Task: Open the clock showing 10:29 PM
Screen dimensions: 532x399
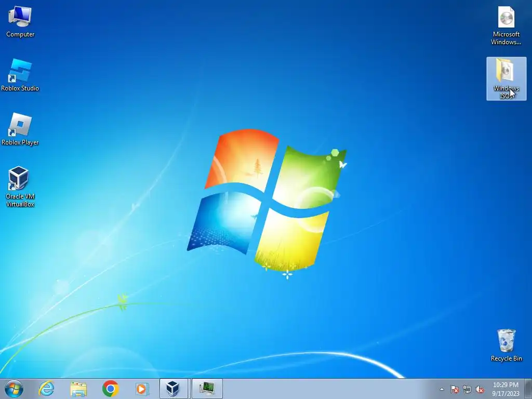Action: pos(506,389)
